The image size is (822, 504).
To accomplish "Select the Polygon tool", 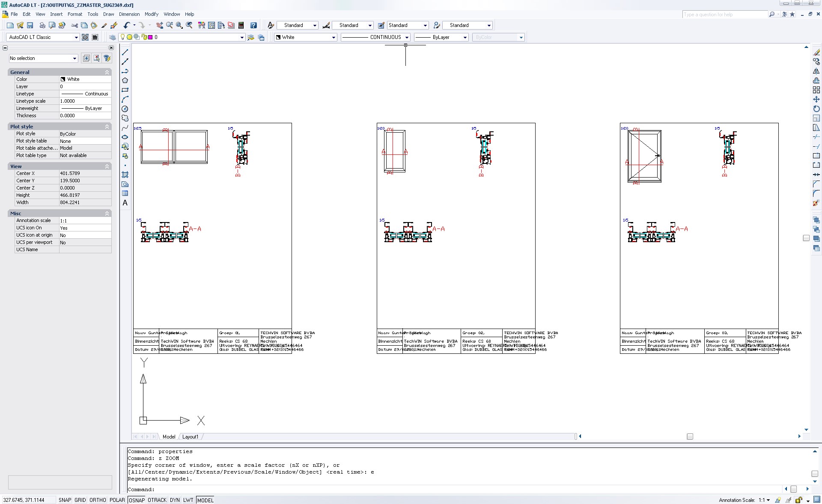I will point(125,80).
